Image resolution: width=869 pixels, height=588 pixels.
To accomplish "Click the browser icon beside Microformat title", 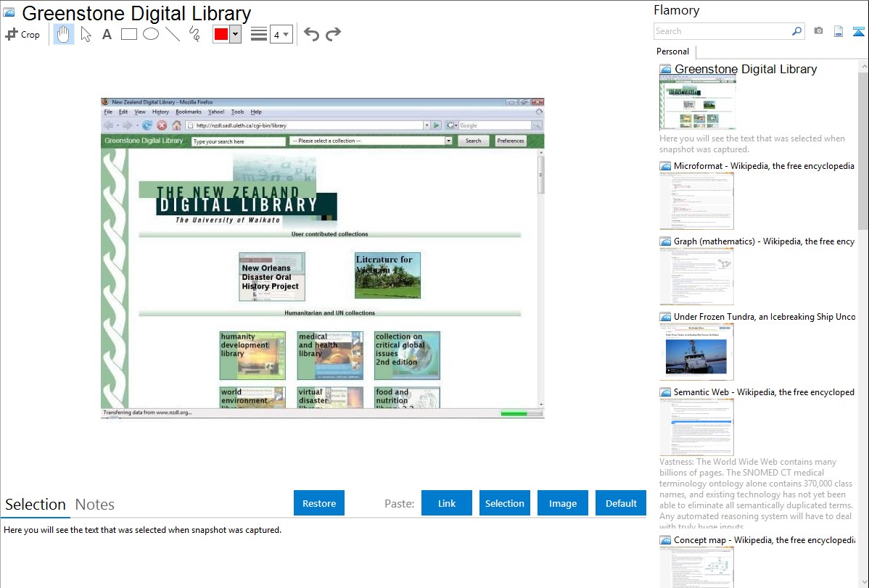I will [665, 166].
